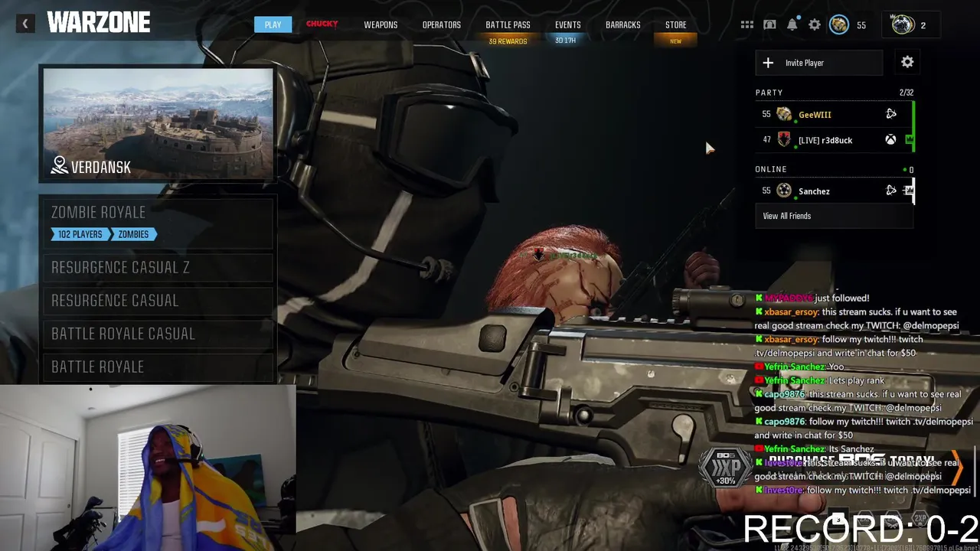Go back using the top-left arrow
The width and height of the screenshot is (980, 551).
click(x=24, y=24)
